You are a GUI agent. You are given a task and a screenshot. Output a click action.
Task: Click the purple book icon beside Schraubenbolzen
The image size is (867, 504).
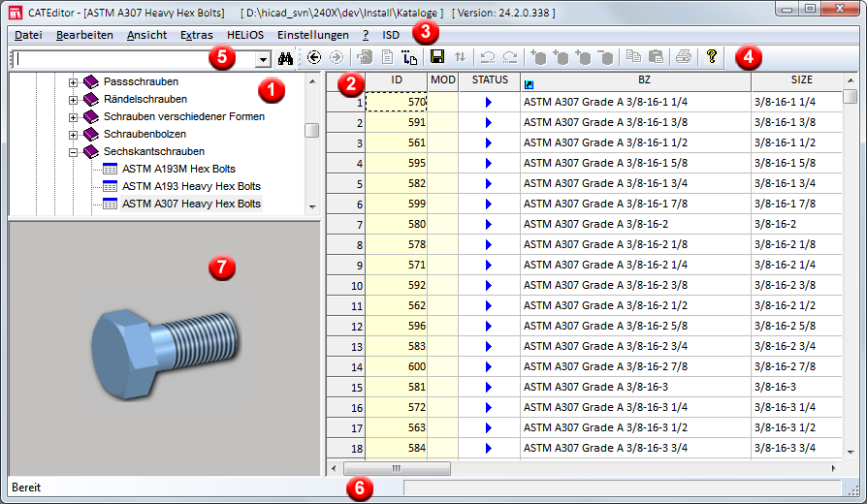click(x=91, y=134)
